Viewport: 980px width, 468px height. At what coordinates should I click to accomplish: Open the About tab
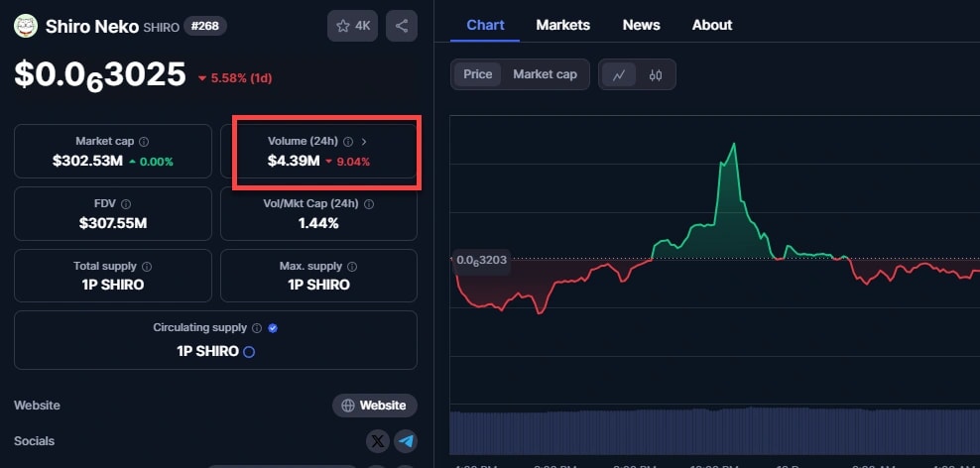[711, 25]
